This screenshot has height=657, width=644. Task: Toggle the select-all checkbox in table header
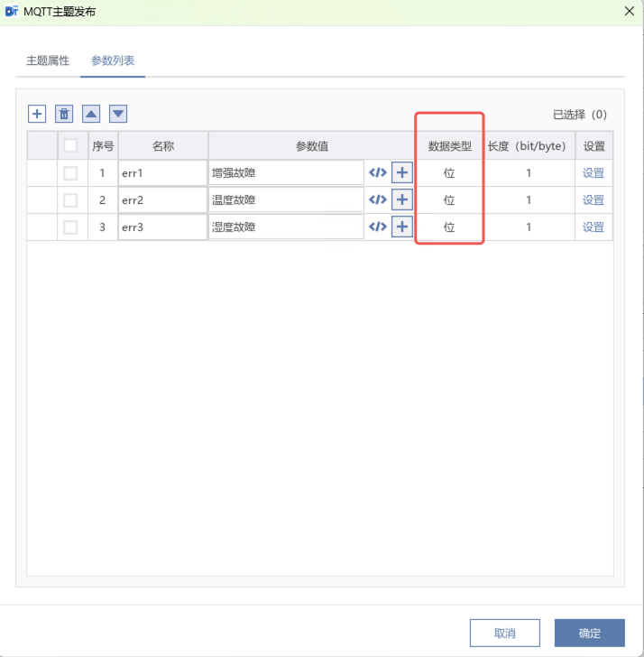tap(70, 146)
